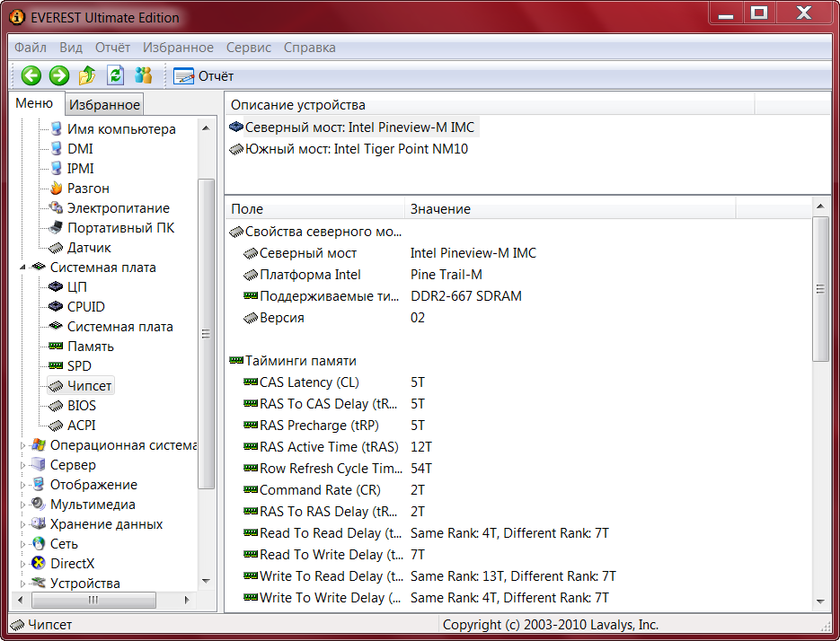Open the Файл menu
Image resolution: width=840 pixels, height=641 pixels.
31,48
